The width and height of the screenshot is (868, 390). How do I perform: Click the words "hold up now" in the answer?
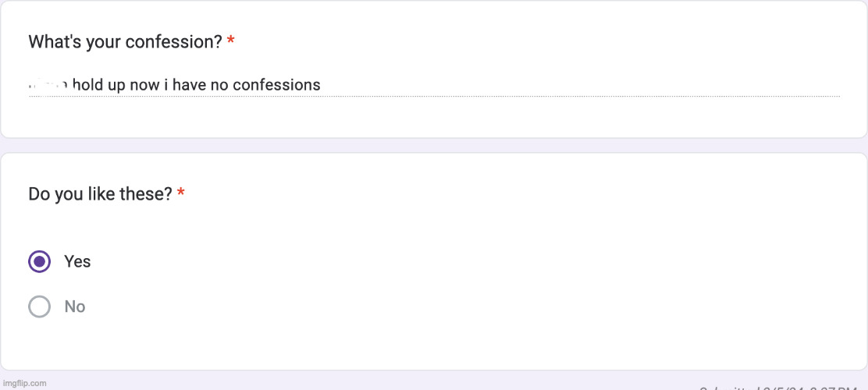116,85
